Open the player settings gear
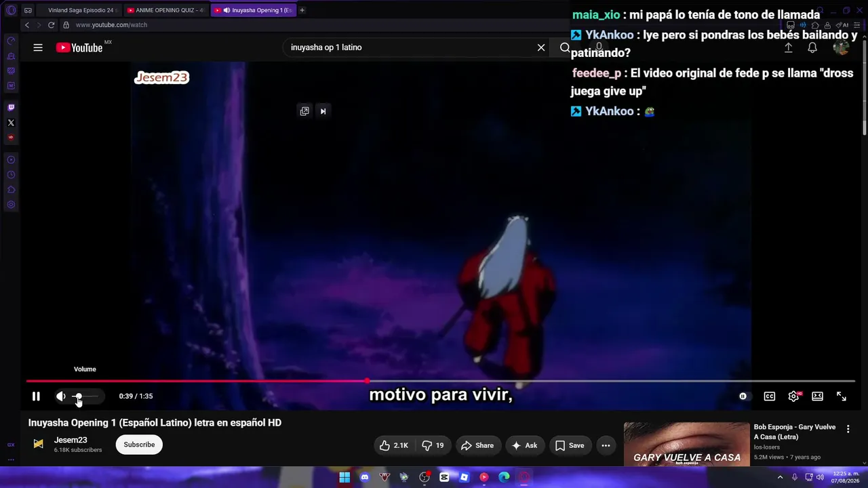 (x=793, y=396)
